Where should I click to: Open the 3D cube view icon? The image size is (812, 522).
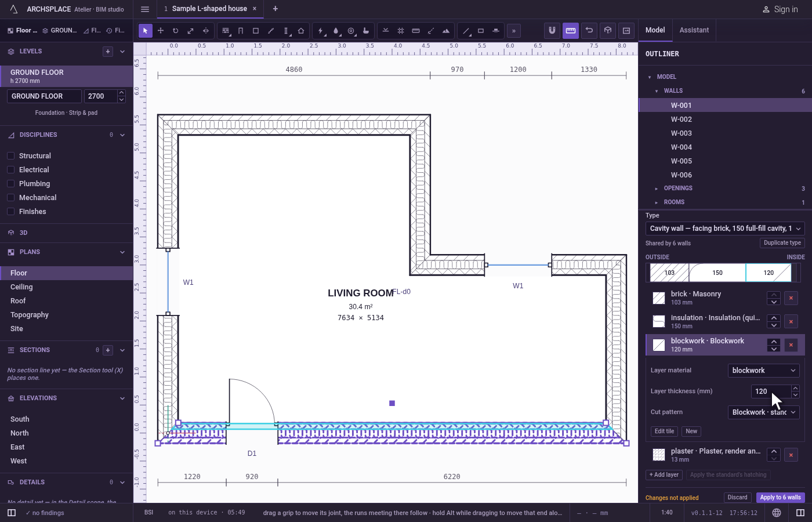pos(608,30)
